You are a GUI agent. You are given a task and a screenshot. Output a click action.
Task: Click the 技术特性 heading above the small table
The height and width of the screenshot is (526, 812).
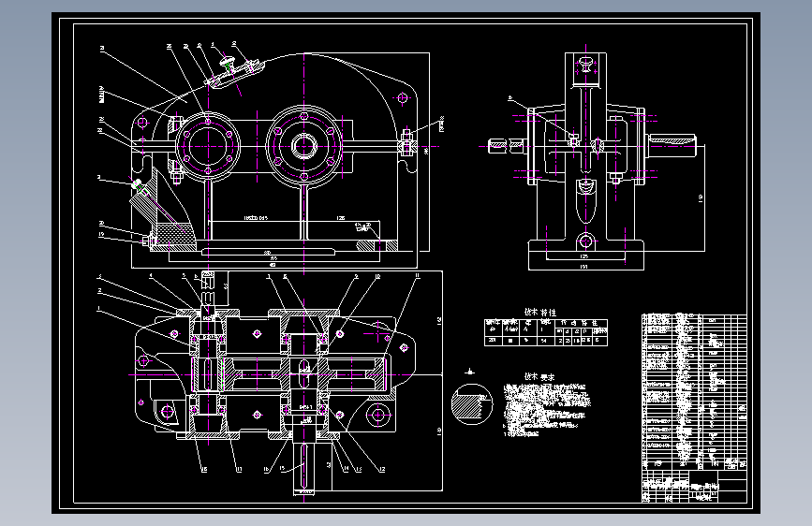[540, 313]
